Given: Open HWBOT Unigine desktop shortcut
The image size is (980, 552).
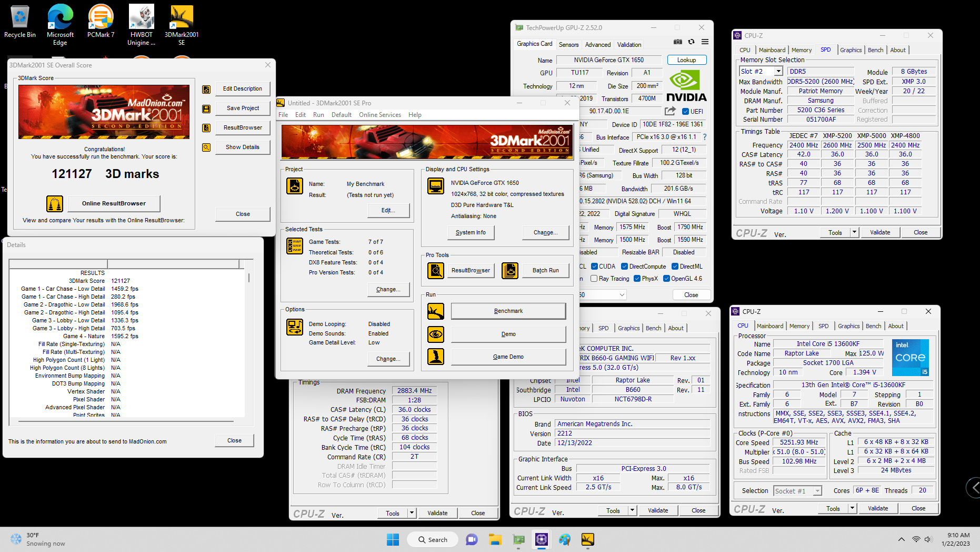Looking at the screenshot, I should coord(141,25).
